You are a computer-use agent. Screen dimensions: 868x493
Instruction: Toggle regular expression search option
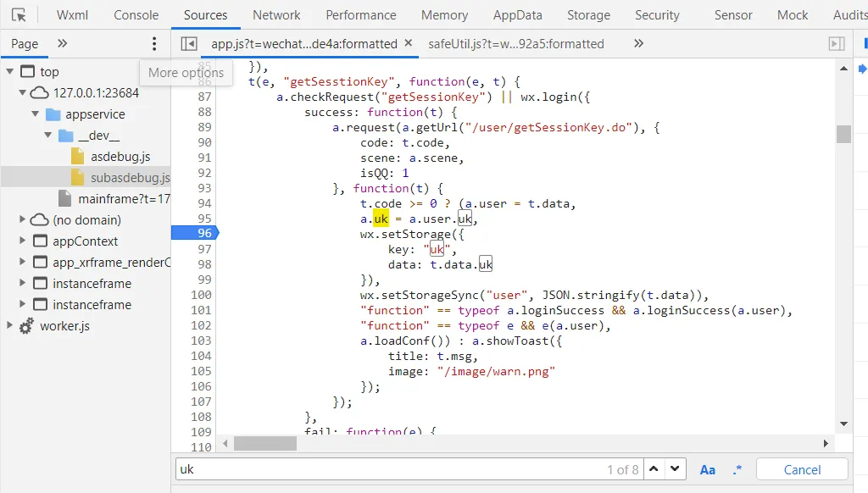coord(737,470)
